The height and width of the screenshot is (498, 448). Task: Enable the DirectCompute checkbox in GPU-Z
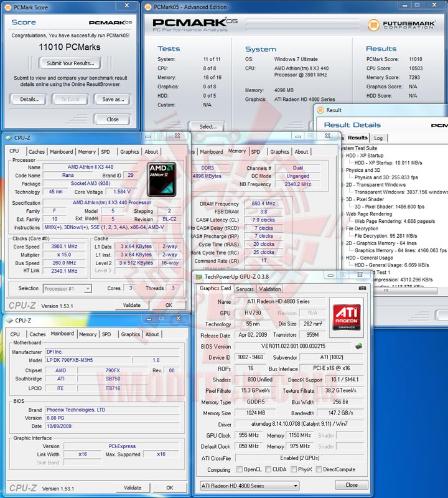(319, 469)
